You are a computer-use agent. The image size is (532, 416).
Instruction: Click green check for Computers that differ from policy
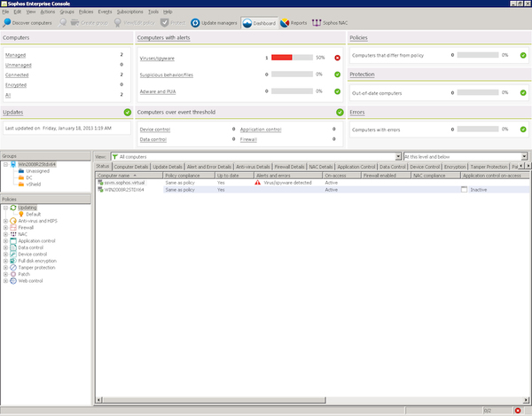[523, 55]
